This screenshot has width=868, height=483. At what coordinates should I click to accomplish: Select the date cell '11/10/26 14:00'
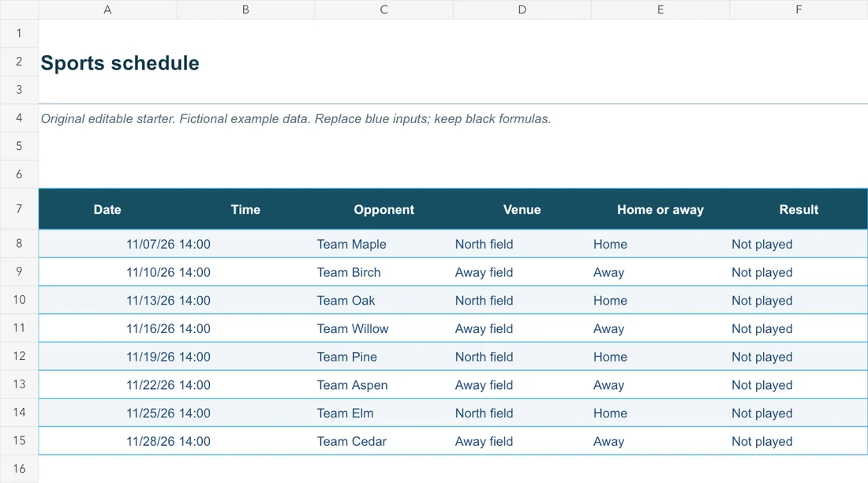168,272
